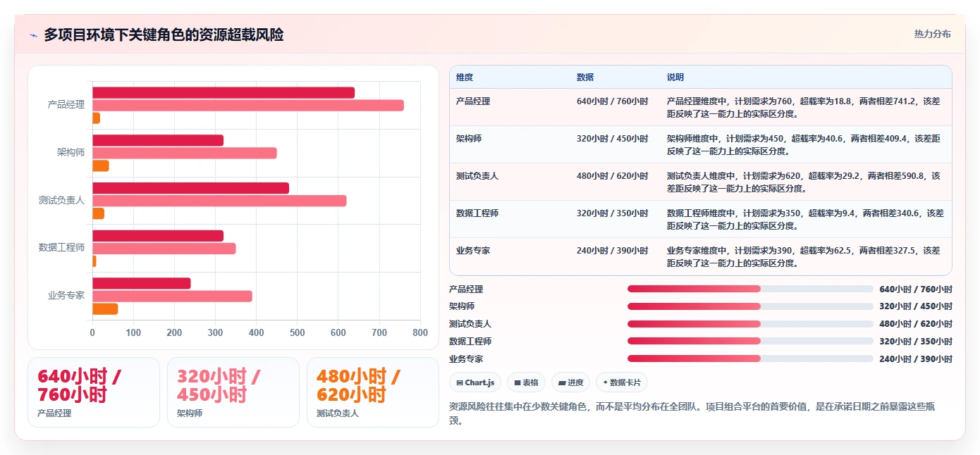Click the description mentioning 超载率为9.4
The image size is (980, 455).
(805, 219)
